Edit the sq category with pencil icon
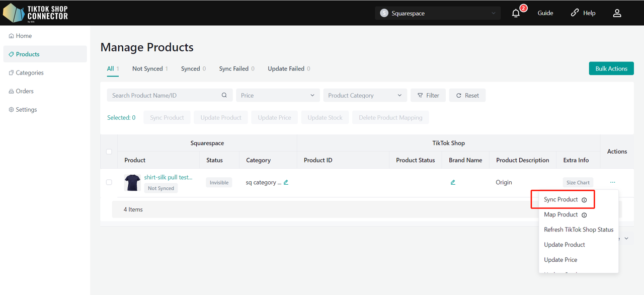644x295 pixels. click(286, 182)
